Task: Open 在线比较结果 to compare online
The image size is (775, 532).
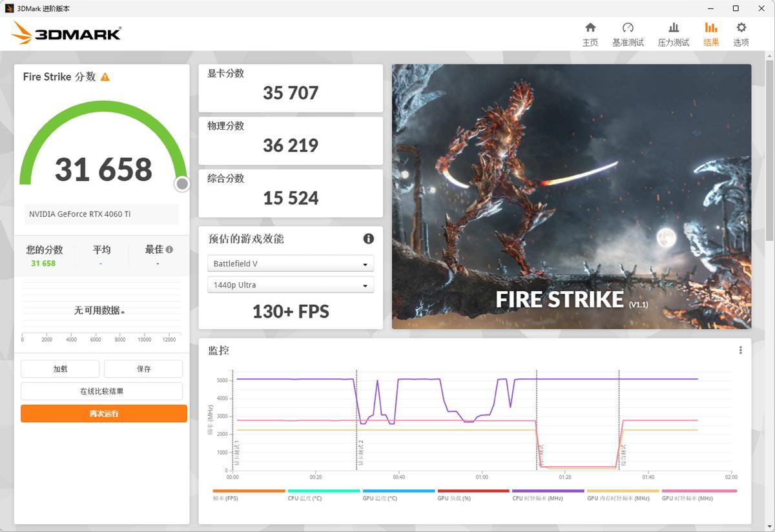Action: 101,391
